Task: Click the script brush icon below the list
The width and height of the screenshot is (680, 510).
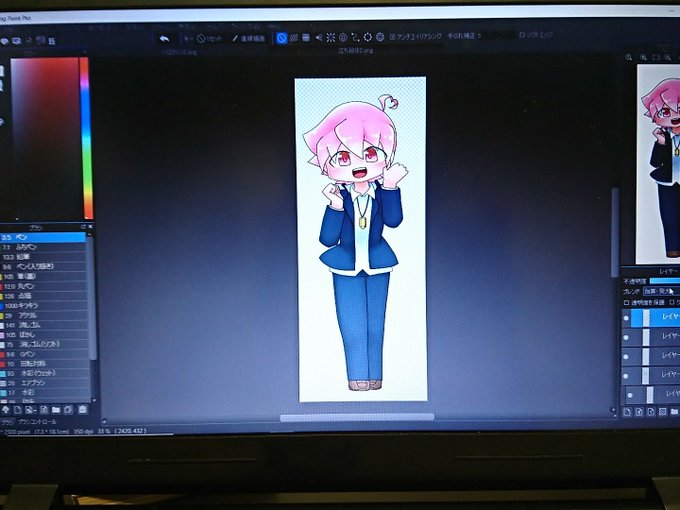Action: [44, 409]
